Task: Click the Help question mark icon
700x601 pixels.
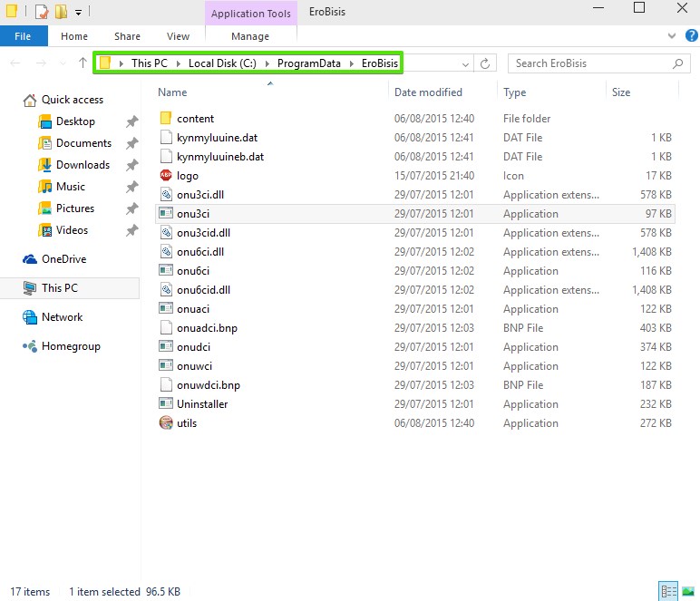Action: pyautogui.click(x=692, y=36)
